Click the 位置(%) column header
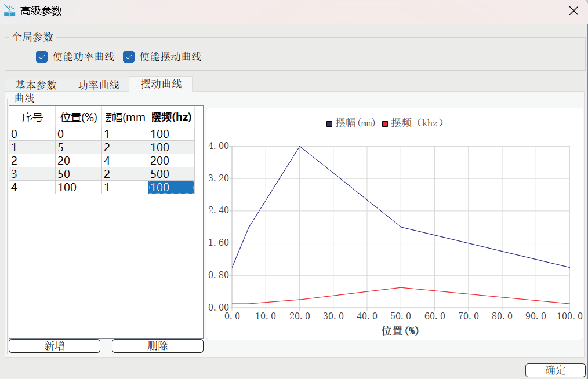 [x=78, y=117]
